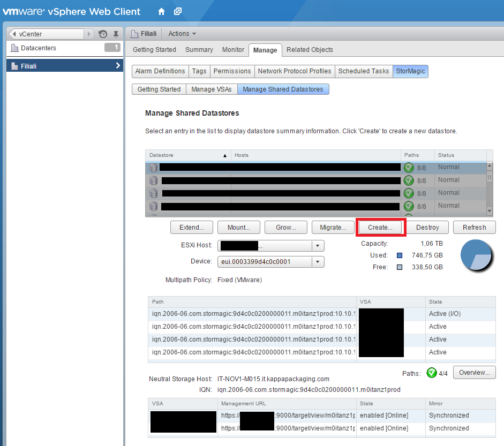Click the Hosts column header
504x446 pixels.
[x=316, y=155]
